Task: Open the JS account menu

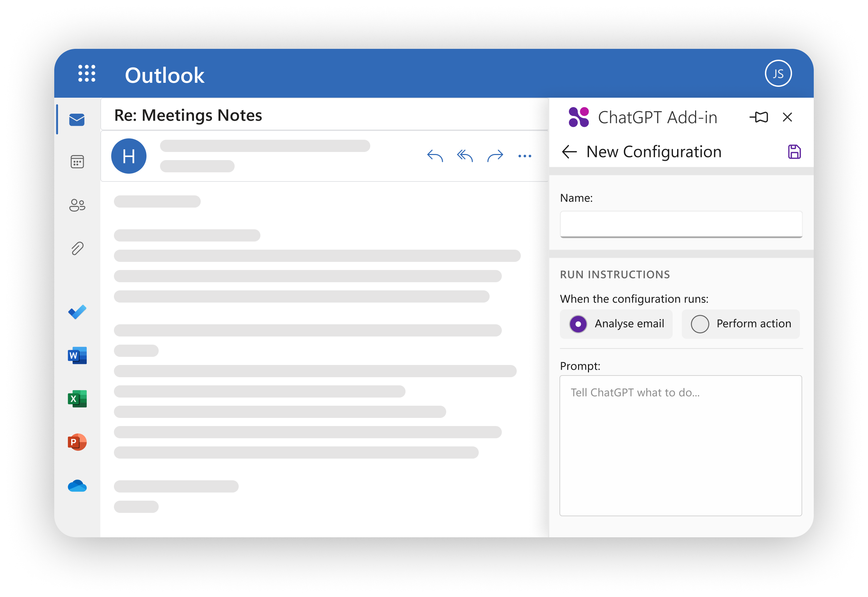Action: point(778,73)
